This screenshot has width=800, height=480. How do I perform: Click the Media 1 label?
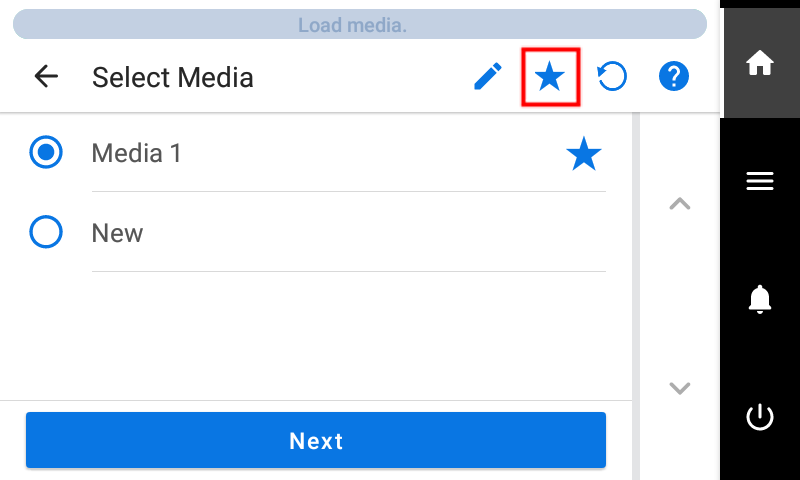(x=136, y=153)
